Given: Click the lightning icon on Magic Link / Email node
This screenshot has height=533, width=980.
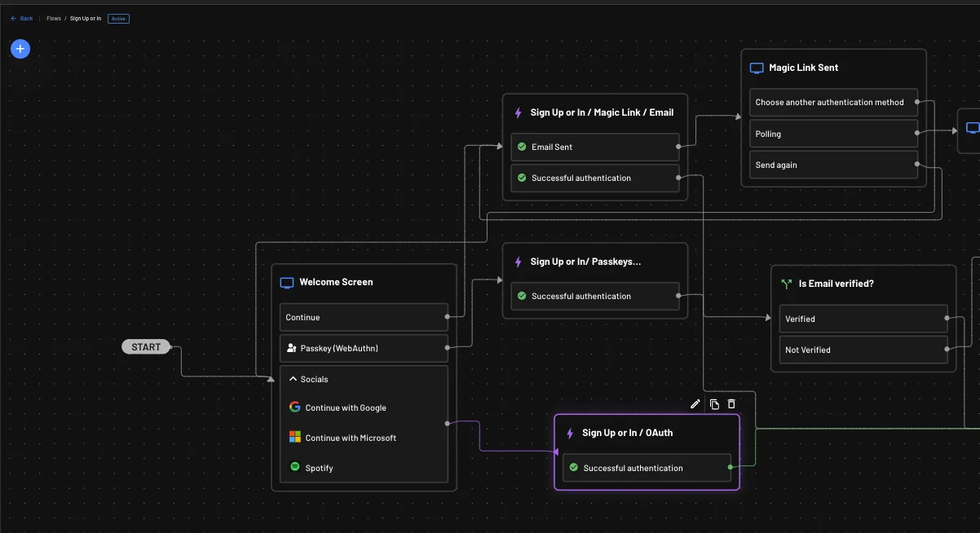Looking at the screenshot, I should tap(518, 112).
